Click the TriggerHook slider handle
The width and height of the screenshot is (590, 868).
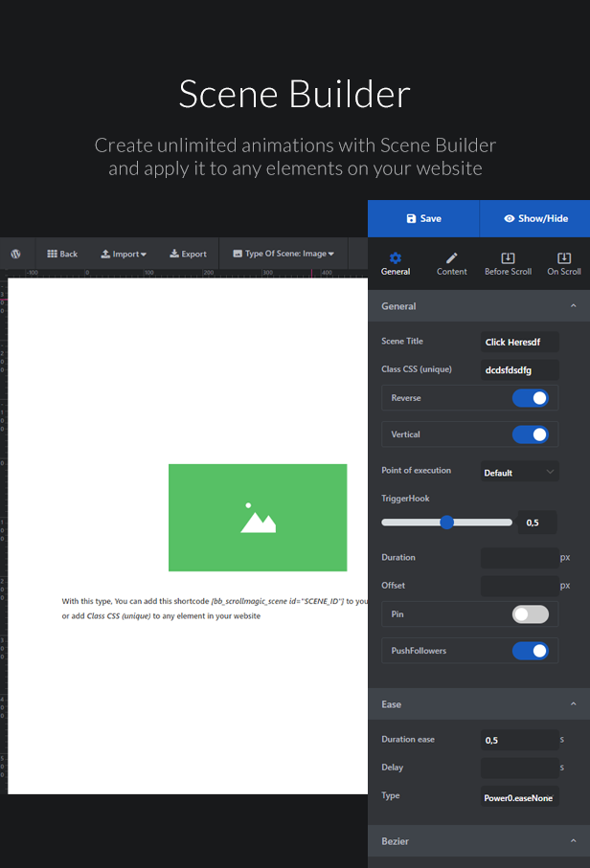[x=446, y=522]
